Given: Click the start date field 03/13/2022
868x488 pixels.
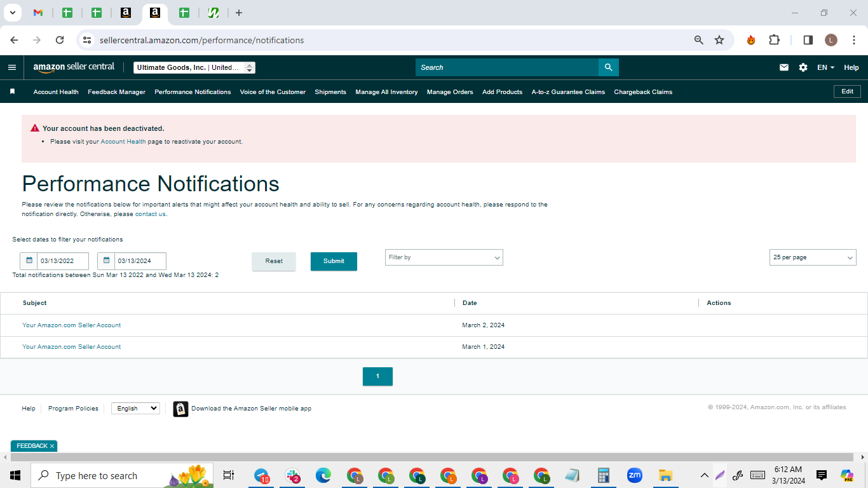Looking at the screenshot, I should tap(62, 261).
